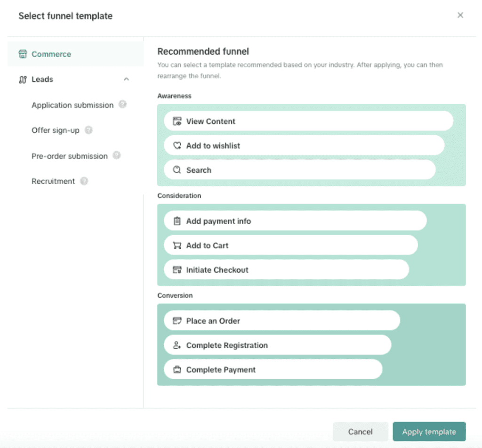Click the Add to wishlist heart icon

(x=177, y=146)
